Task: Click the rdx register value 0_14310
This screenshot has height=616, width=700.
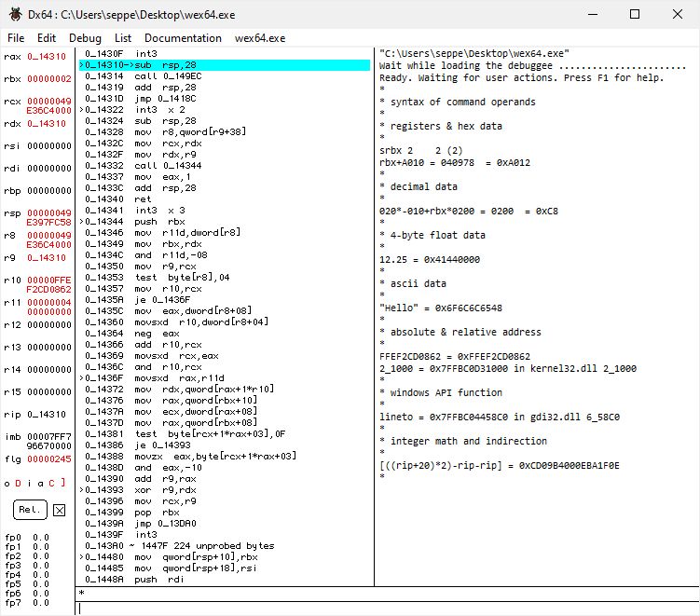Action: tap(47, 124)
